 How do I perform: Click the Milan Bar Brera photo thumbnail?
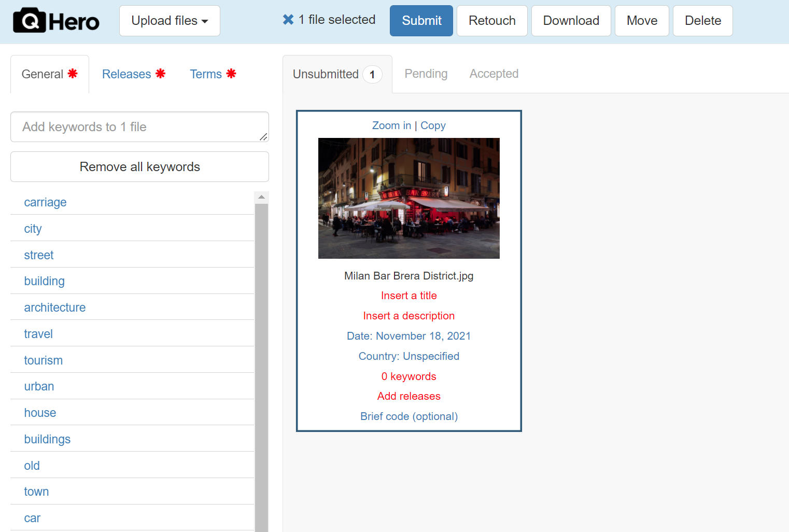[408, 198]
